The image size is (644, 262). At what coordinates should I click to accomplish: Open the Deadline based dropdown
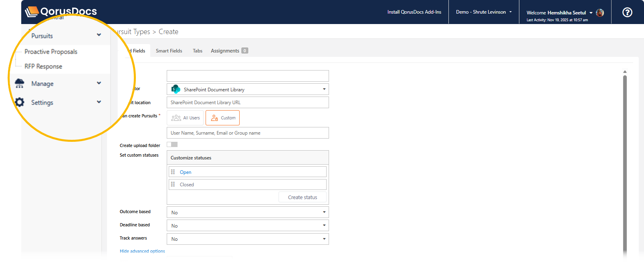(247, 226)
